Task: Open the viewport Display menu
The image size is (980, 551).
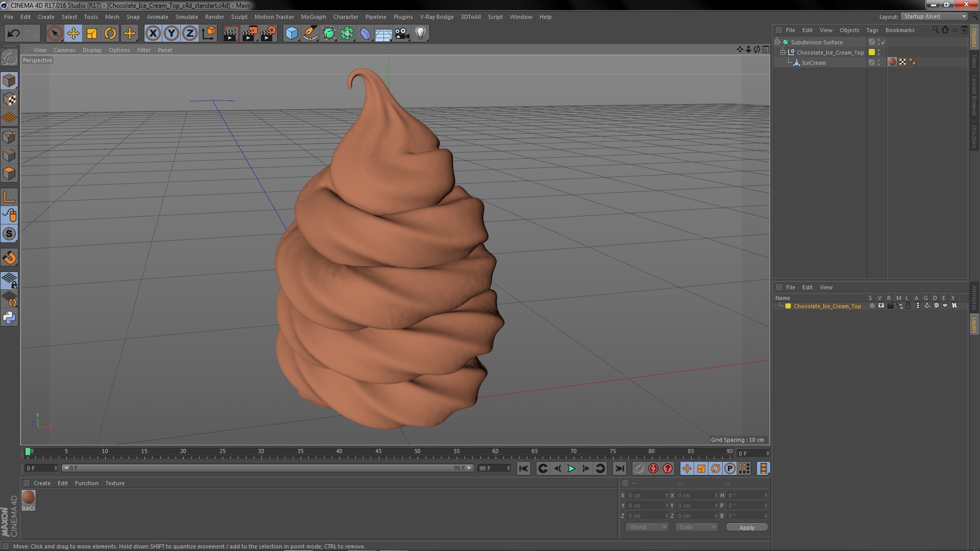Action: [x=92, y=50]
